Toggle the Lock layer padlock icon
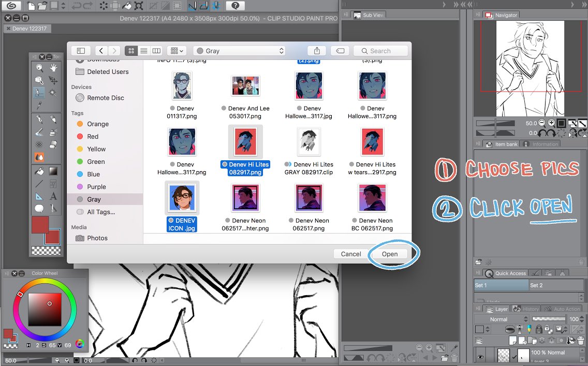The width and height of the screenshot is (588, 366). point(538,329)
